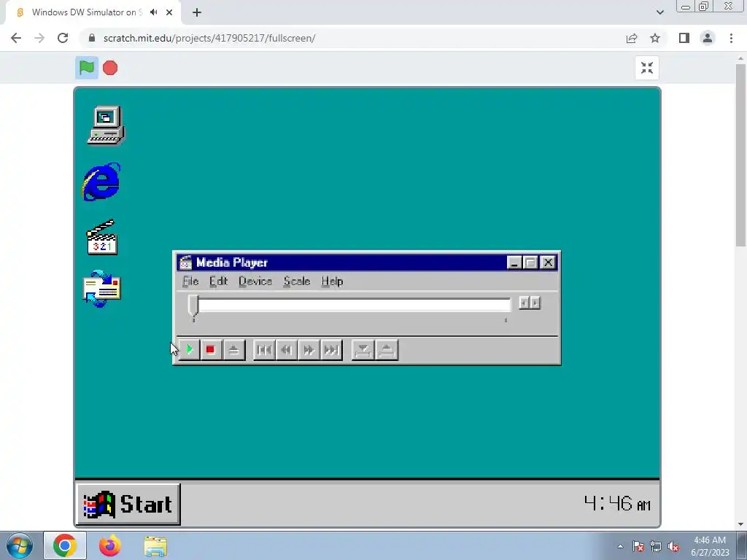The height and width of the screenshot is (560, 747).
Task: Open the Chrome tab search dropdown
Action: pos(659,12)
